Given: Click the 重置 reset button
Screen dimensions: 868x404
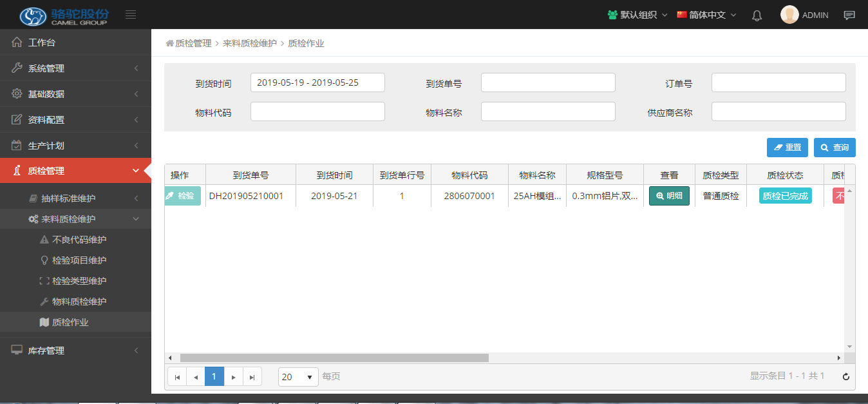Looking at the screenshot, I should click(787, 148).
